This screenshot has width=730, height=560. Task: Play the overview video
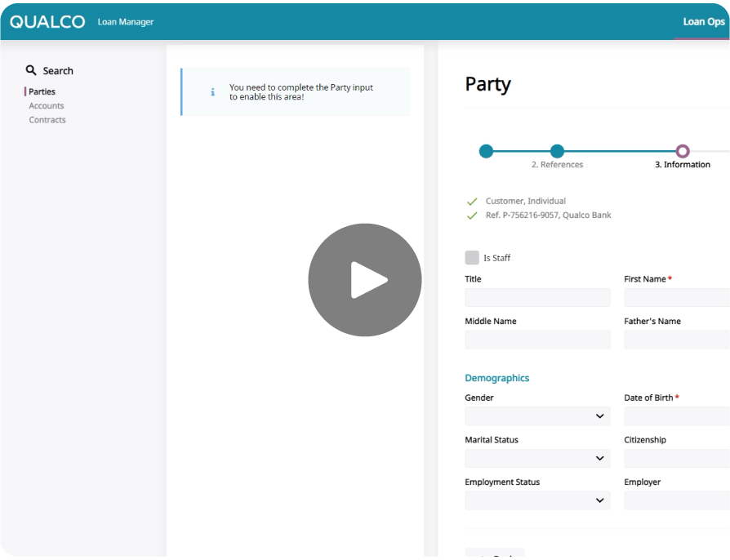point(364,279)
